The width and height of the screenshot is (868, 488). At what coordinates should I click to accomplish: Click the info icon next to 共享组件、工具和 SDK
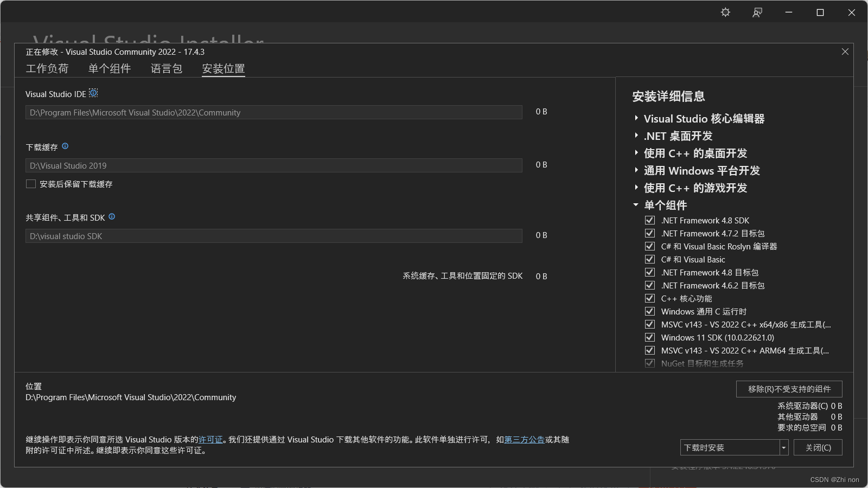112,217
